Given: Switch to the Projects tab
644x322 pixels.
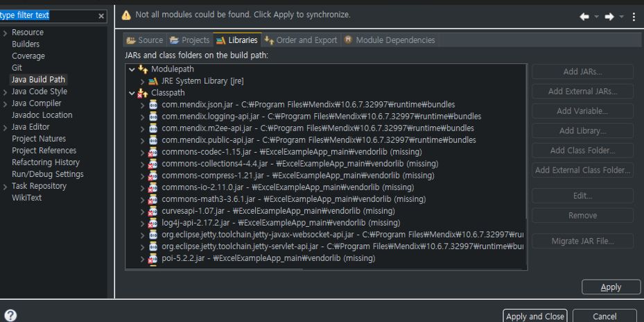Looking at the screenshot, I should 190,40.
